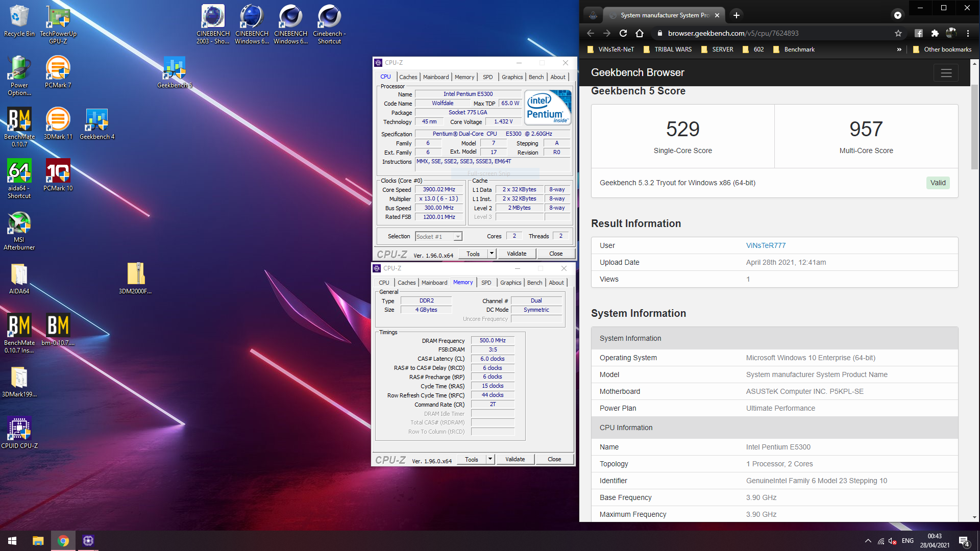This screenshot has width=980, height=551.
Task: Open the Recycle Bin desktop icon
Action: tap(19, 21)
